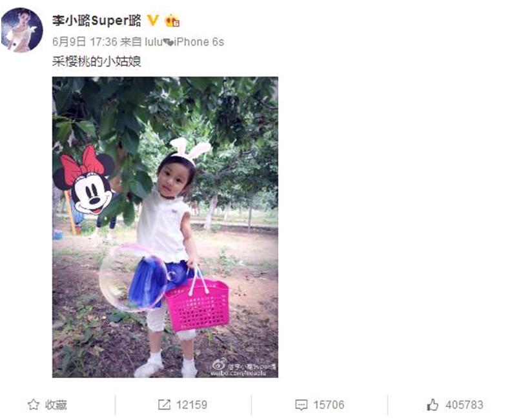Open the 李小璐Super璐 username link
The width and height of the screenshot is (521, 420).
pyautogui.click(x=96, y=21)
